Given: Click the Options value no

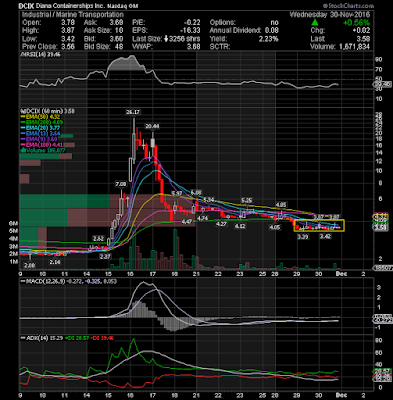Looking at the screenshot, I should [274, 23].
